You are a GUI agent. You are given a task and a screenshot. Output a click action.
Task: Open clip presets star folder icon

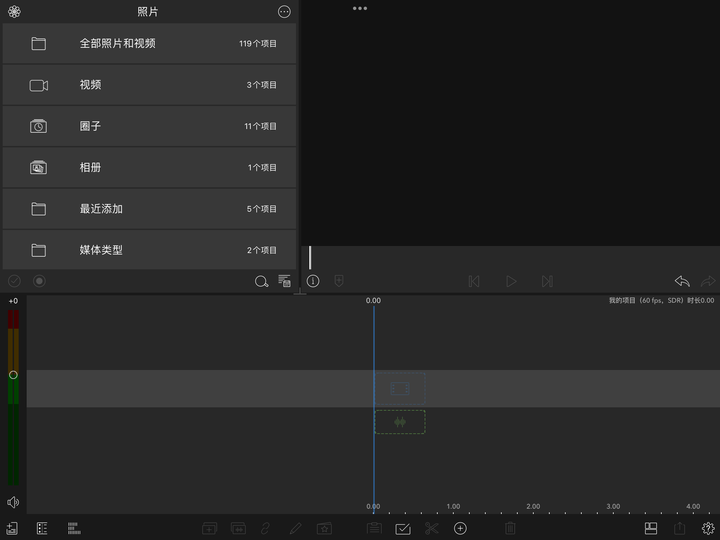click(324, 529)
